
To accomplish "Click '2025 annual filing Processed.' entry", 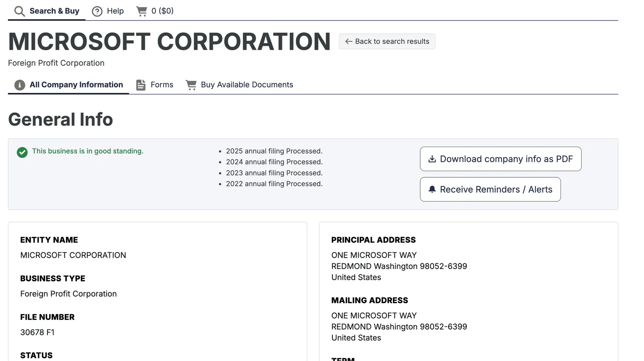I will tap(274, 151).
